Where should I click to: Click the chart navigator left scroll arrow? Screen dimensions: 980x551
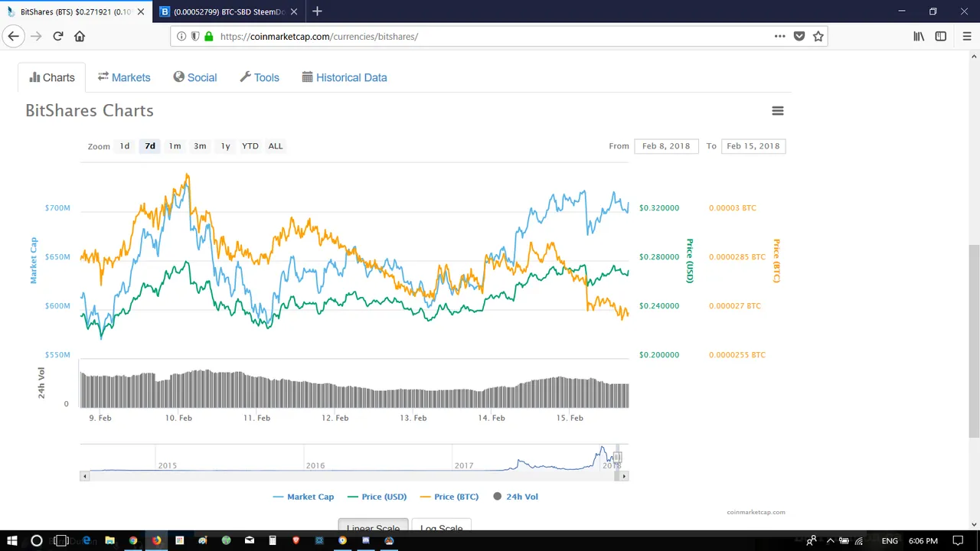coord(85,476)
